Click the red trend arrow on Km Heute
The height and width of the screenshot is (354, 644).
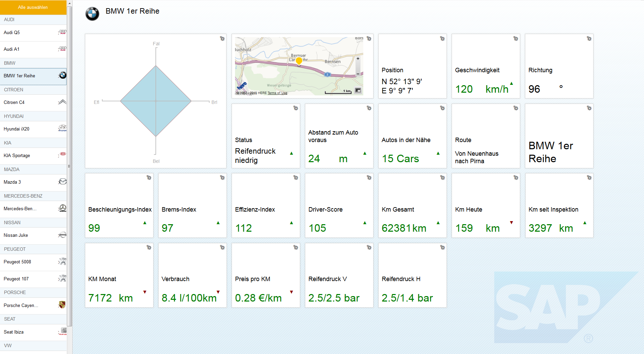click(x=511, y=222)
